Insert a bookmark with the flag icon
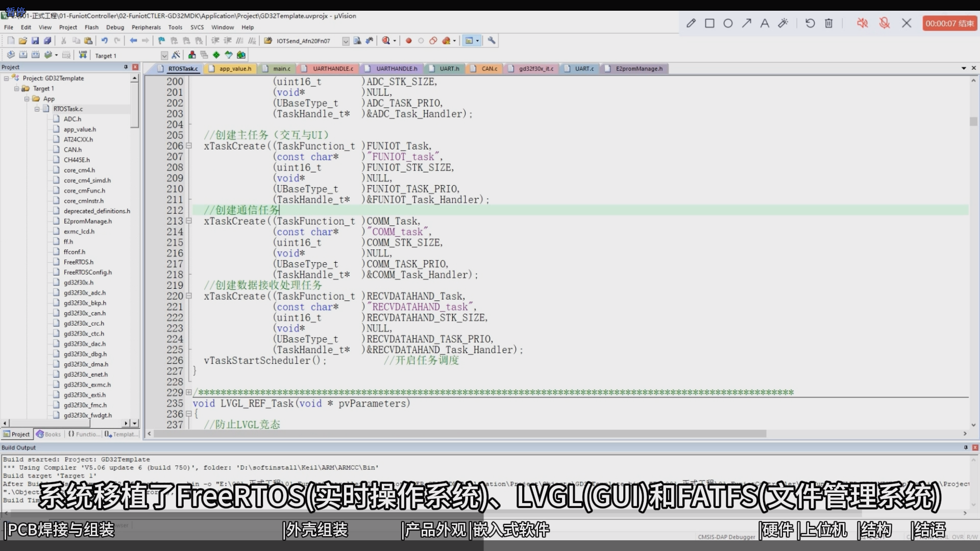Image resolution: width=980 pixels, height=551 pixels. [x=162, y=41]
